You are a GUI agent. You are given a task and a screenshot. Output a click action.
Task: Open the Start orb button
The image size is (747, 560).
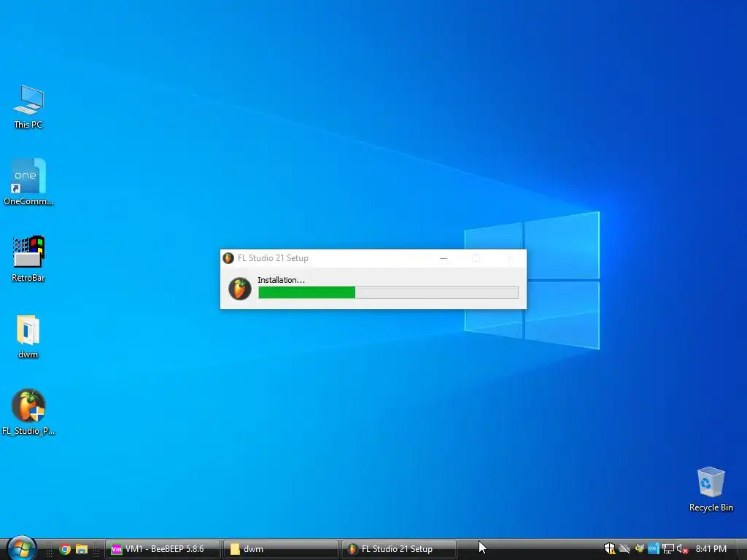coord(21,548)
